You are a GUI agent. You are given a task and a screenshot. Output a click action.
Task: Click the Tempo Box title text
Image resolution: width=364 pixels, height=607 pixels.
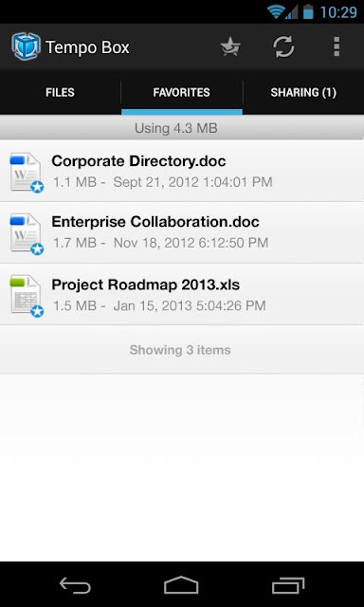87,47
